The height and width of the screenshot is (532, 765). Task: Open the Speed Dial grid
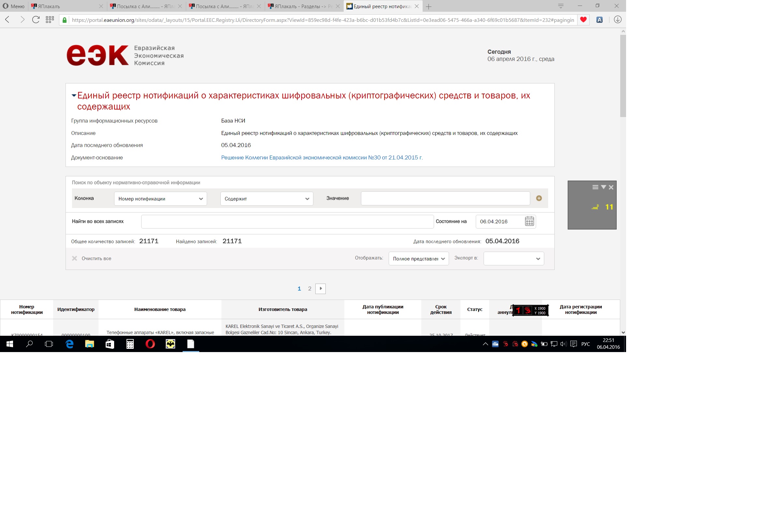[50, 20]
